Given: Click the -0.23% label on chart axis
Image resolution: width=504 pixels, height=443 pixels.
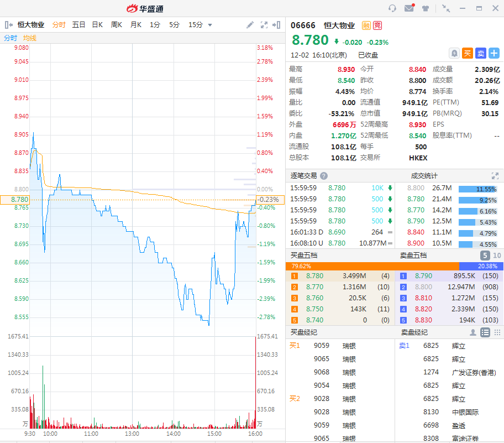Looking at the screenshot, I should pyautogui.click(x=270, y=200).
